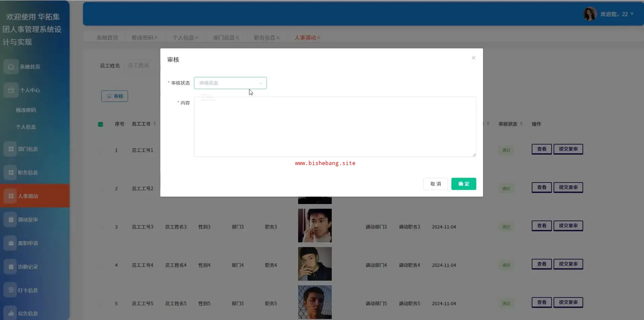
Task: Open 部门信息 via its sidebar icon
Action: (x=11, y=149)
